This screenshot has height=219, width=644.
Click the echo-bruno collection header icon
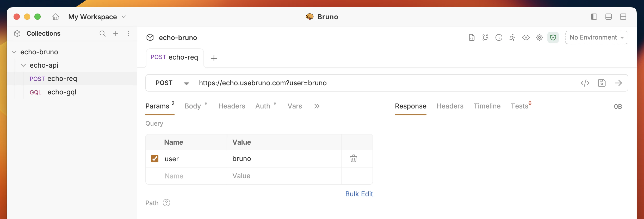click(150, 38)
